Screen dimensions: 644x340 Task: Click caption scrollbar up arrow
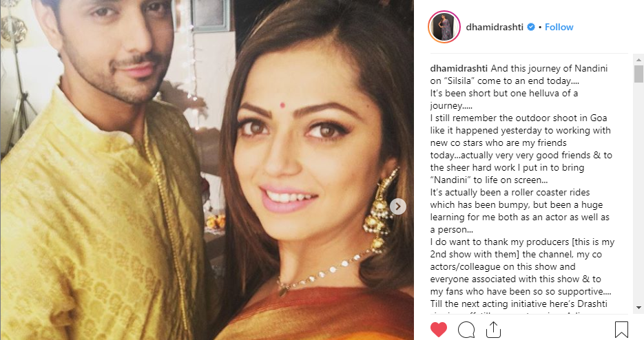(638, 60)
